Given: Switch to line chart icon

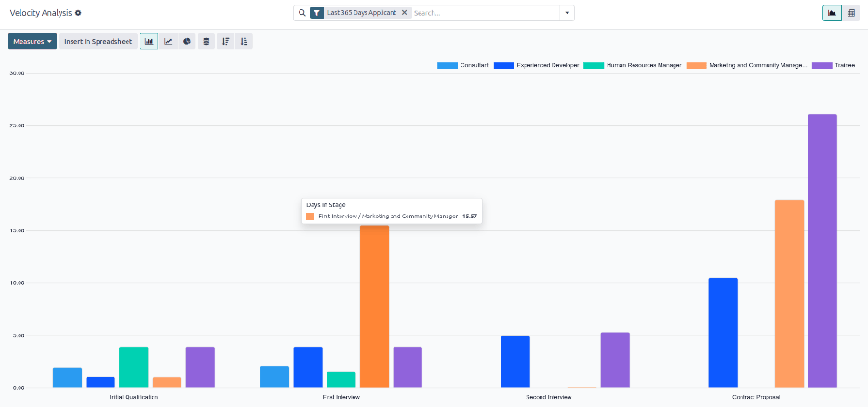Looking at the screenshot, I should [x=168, y=42].
